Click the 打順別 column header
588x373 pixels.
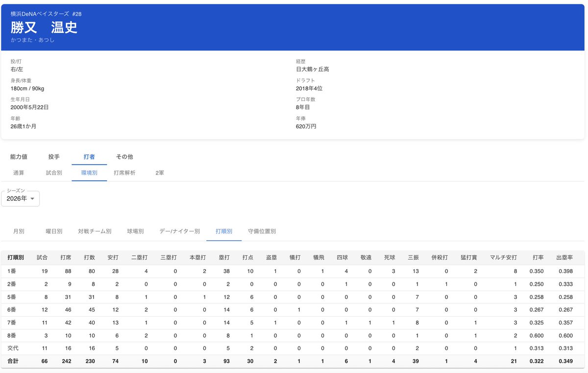16,257
